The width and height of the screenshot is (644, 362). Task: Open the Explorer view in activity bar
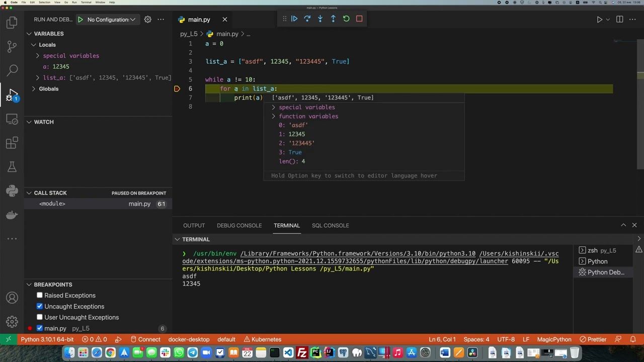point(12,23)
